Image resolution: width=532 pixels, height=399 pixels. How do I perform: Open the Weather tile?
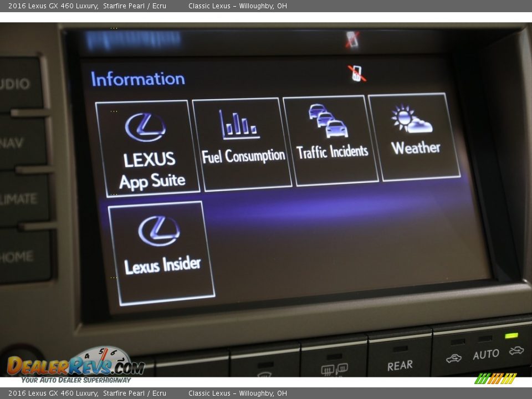[415, 137]
